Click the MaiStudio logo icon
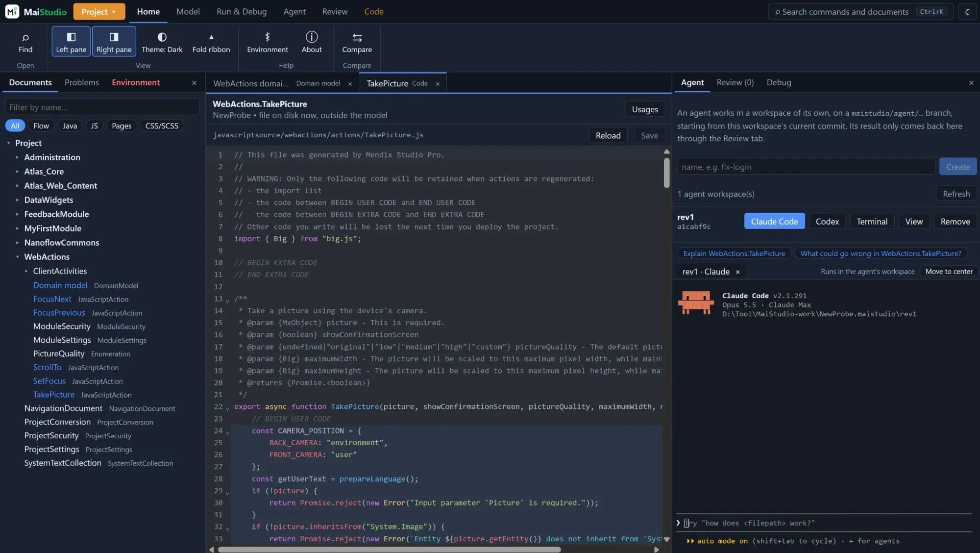This screenshot has height=553, width=980. (12, 11)
